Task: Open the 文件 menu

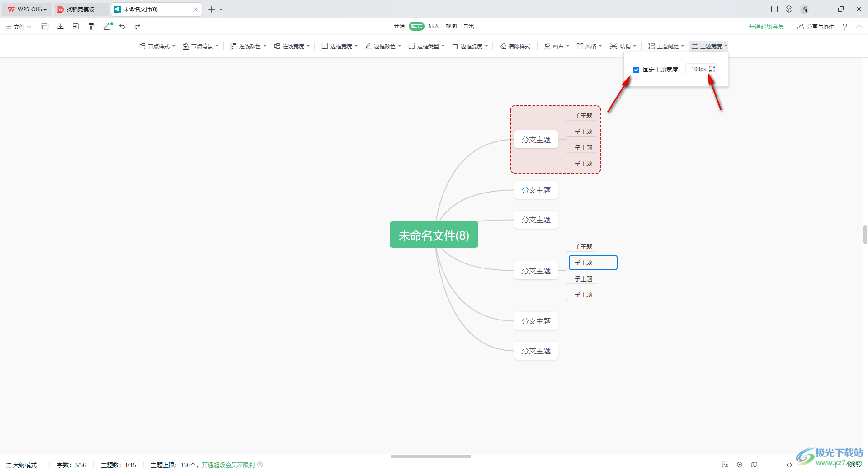Action: (x=19, y=27)
